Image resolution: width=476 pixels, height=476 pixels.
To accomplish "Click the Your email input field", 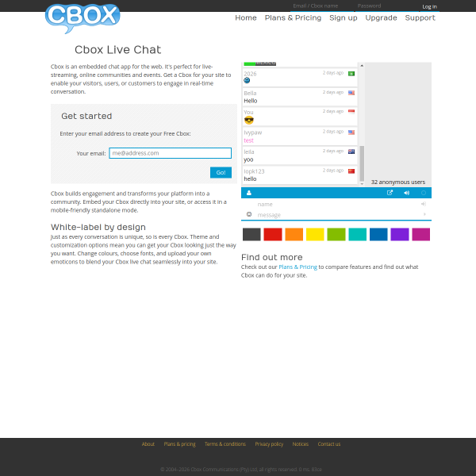I will (171, 153).
